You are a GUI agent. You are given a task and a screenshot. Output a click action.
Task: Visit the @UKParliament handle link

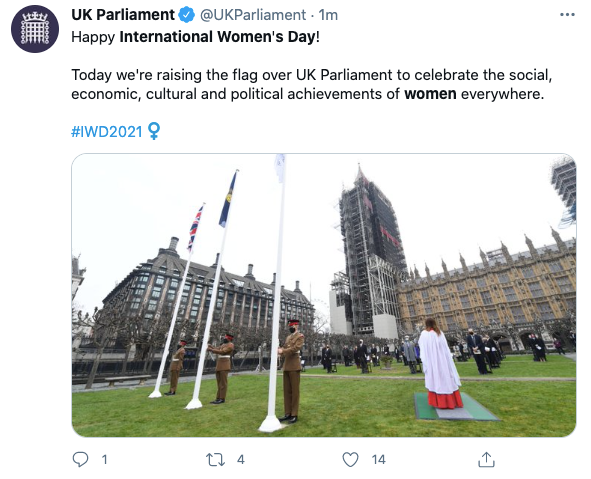pos(253,15)
